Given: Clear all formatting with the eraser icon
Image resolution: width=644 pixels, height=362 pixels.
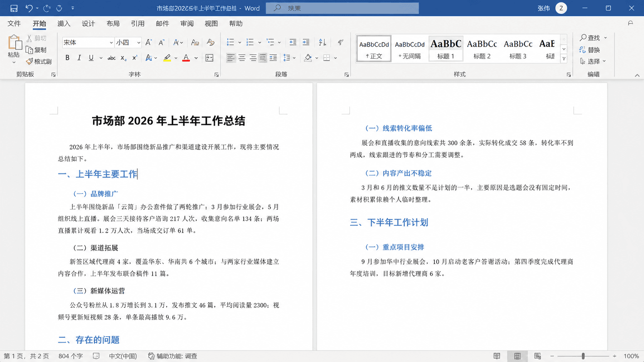Looking at the screenshot, I should point(210,42).
